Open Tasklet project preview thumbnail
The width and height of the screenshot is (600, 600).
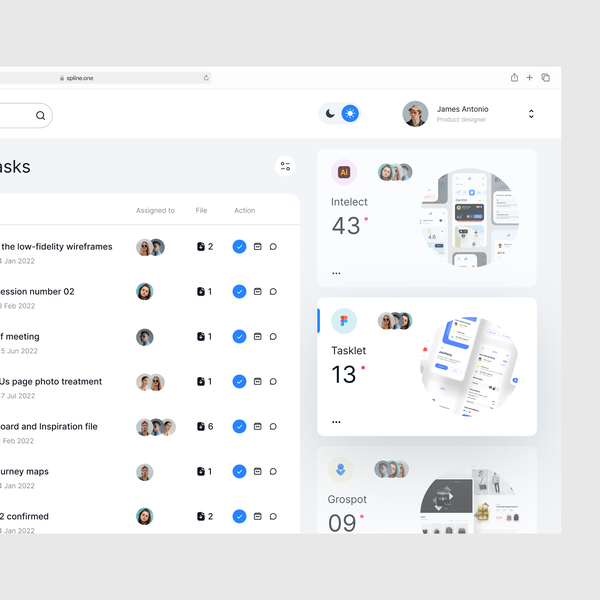[x=470, y=367]
